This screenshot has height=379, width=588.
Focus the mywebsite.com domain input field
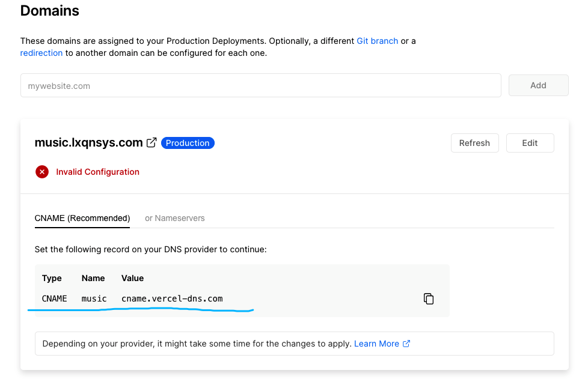260,85
